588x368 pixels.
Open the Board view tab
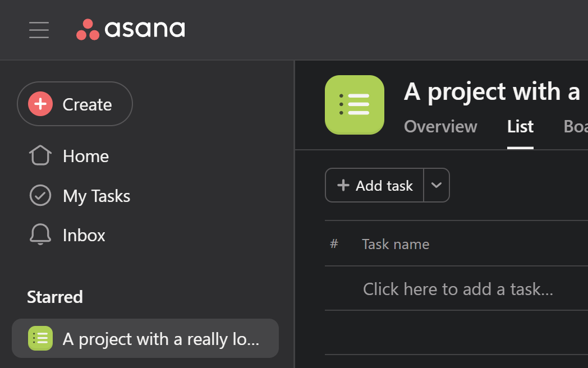576,127
